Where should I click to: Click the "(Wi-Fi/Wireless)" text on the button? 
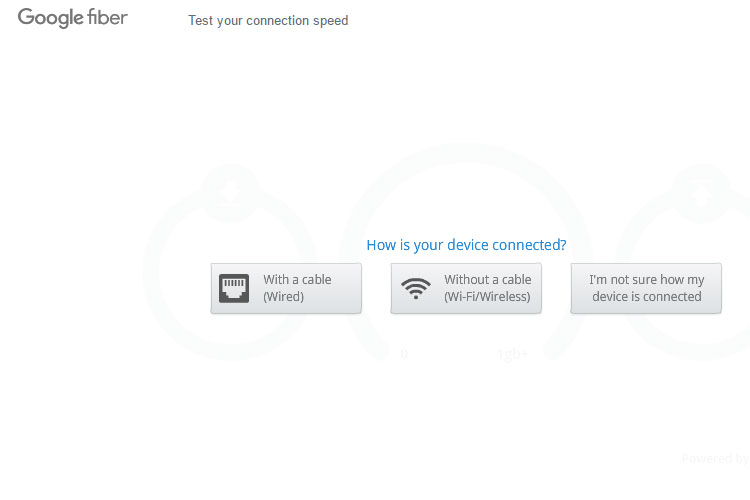click(487, 297)
